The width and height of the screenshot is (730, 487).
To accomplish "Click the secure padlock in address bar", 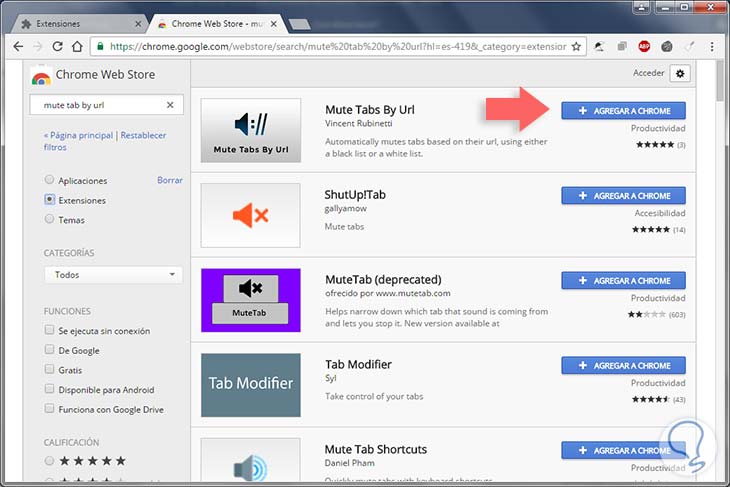I will (100, 47).
